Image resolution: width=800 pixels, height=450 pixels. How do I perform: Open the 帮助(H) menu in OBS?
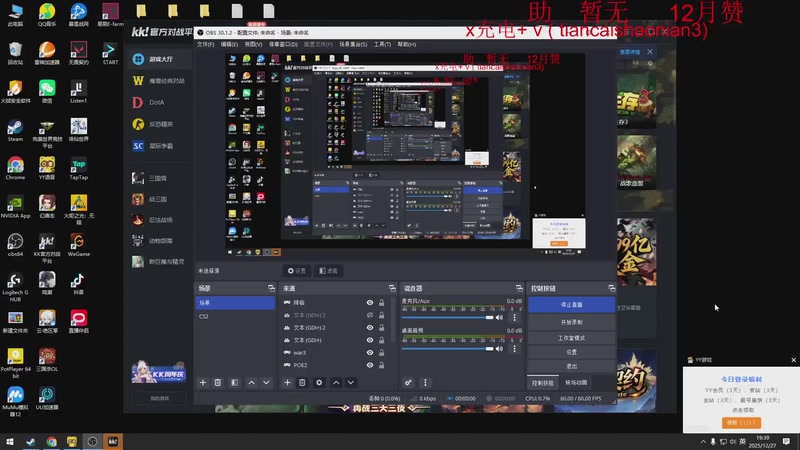pyautogui.click(x=407, y=44)
